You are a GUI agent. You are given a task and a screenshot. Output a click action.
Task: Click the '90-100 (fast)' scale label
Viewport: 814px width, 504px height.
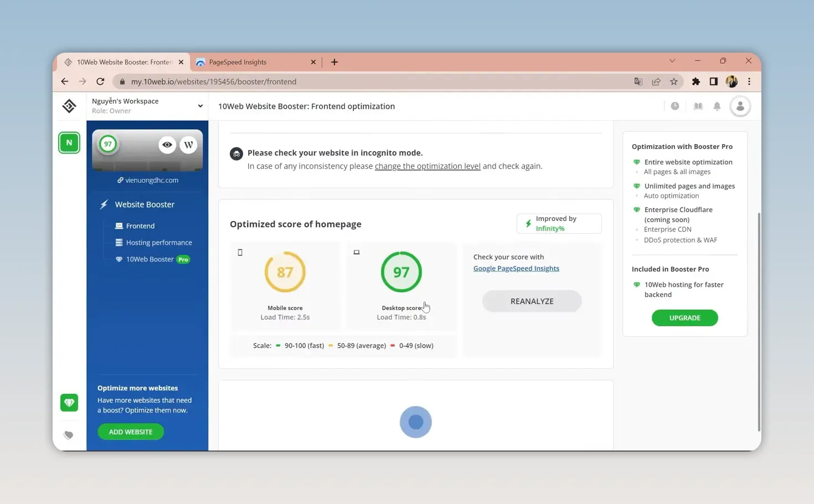(x=304, y=346)
